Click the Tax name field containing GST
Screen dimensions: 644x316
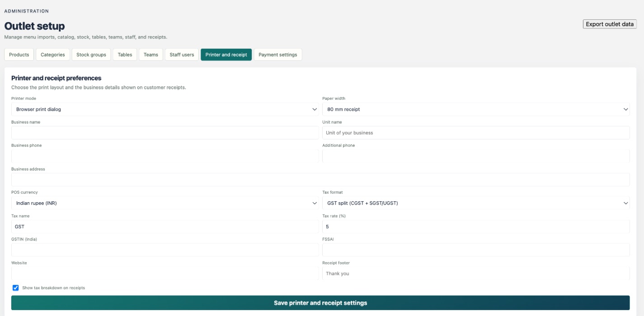(x=165, y=227)
